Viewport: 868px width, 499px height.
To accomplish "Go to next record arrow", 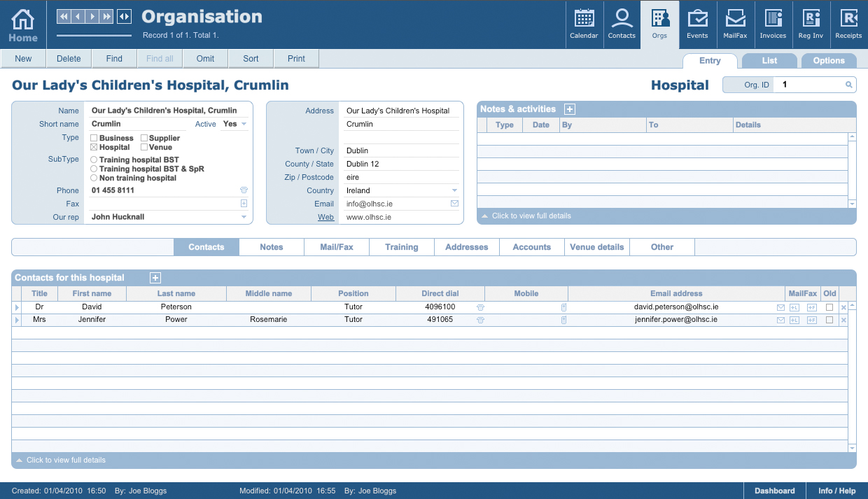I will click(x=92, y=16).
